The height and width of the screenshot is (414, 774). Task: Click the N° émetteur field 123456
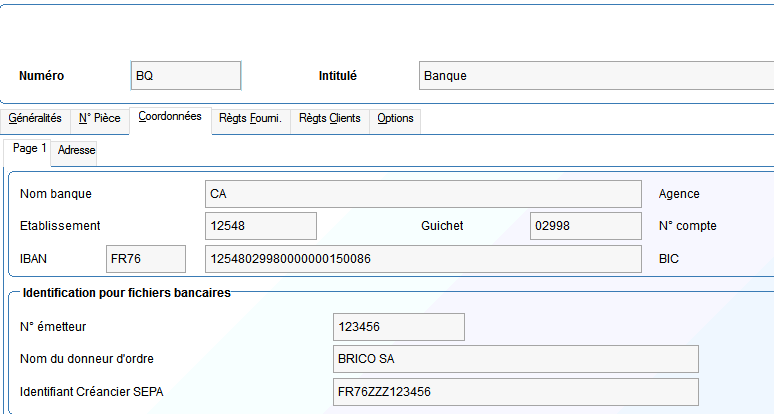[399, 327]
